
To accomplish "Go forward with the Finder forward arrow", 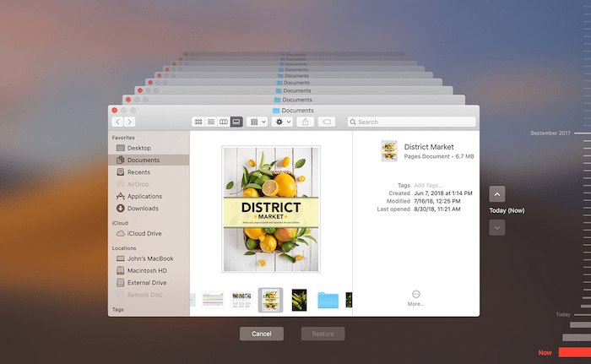I will pos(130,122).
